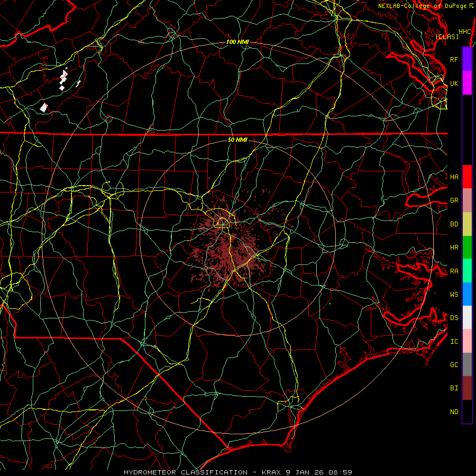The width and height of the screenshot is (476, 476).
Task: Click the DS legend label
Action: point(454,318)
